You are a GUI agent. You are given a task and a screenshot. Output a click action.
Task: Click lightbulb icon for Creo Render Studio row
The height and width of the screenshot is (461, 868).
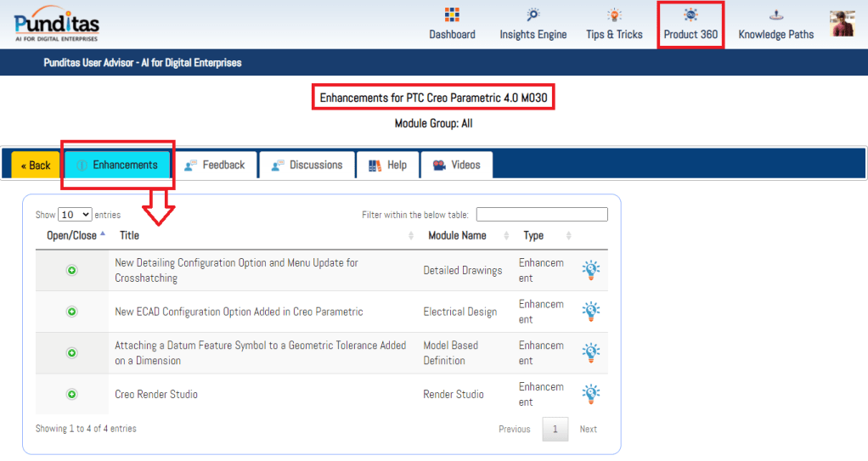[x=590, y=394]
